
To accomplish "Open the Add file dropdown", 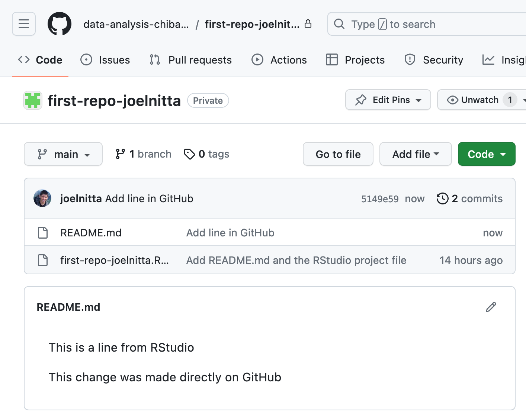I will tap(415, 154).
